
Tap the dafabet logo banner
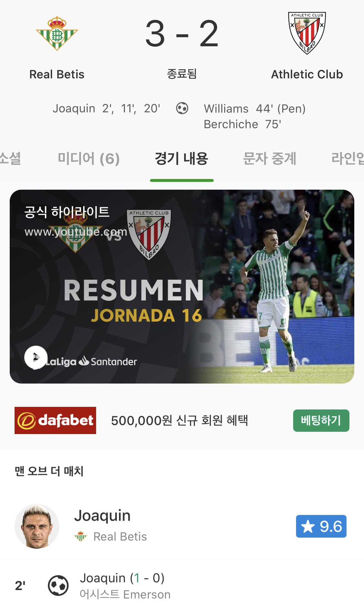click(55, 420)
